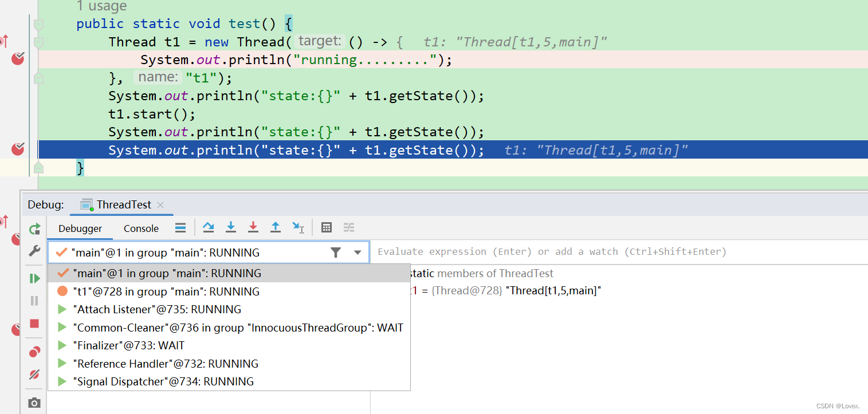This screenshot has width=868, height=414.
Task: Select "Finalizer"@733 WAIT thread
Action: pyautogui.click(x=229, y=345)
